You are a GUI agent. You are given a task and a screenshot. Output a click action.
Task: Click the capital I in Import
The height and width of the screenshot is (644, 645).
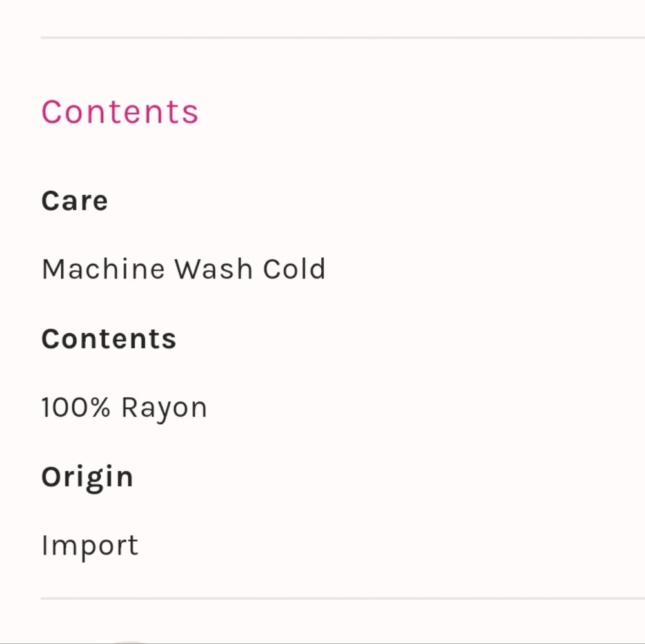point(45,546)
